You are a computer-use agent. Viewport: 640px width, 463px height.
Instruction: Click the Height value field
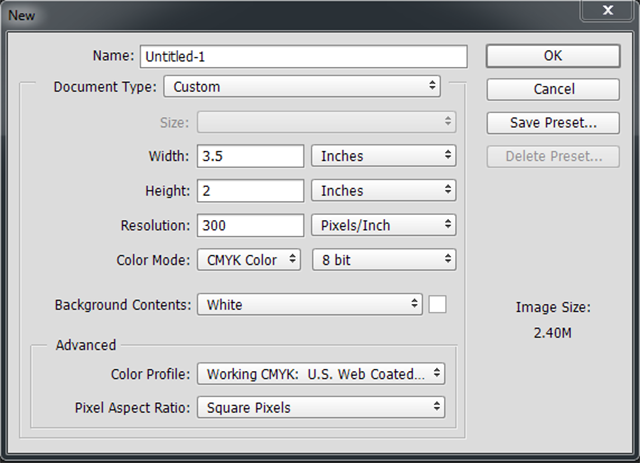[251, 191]
